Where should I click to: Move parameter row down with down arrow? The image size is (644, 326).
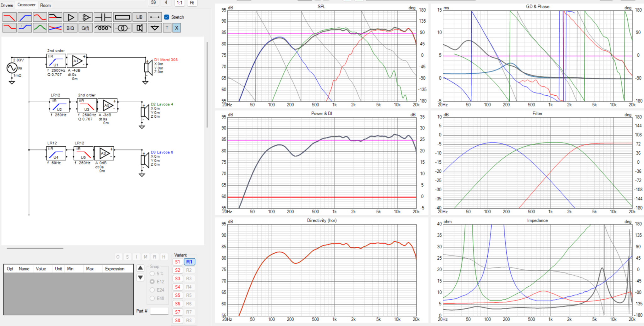pos(140,278)
